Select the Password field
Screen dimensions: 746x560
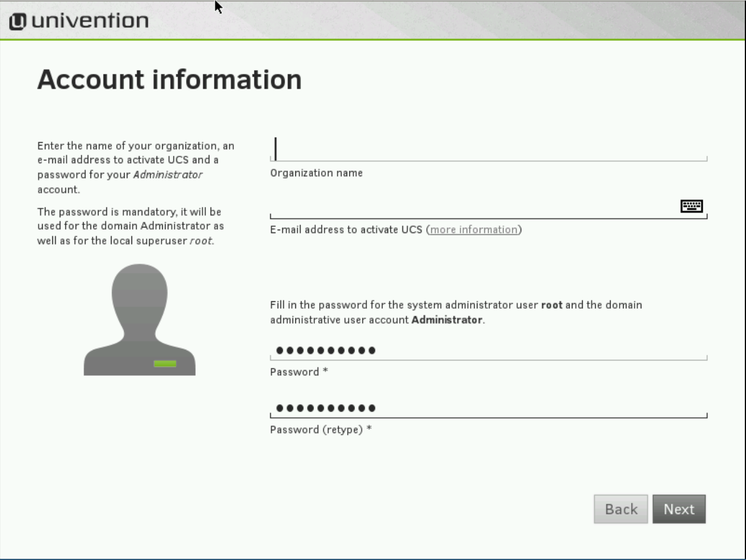click(x=488, y=350)
